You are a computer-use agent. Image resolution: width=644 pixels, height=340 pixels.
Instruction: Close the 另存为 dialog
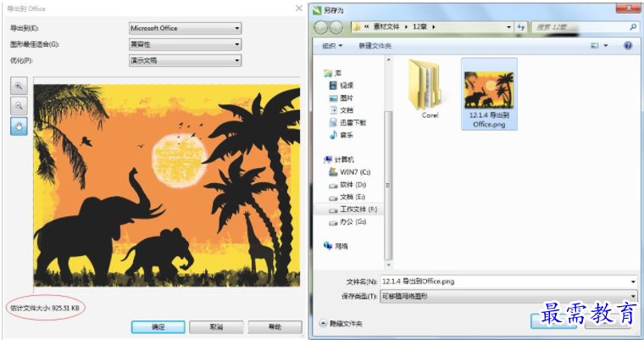[x=629, y=8]
